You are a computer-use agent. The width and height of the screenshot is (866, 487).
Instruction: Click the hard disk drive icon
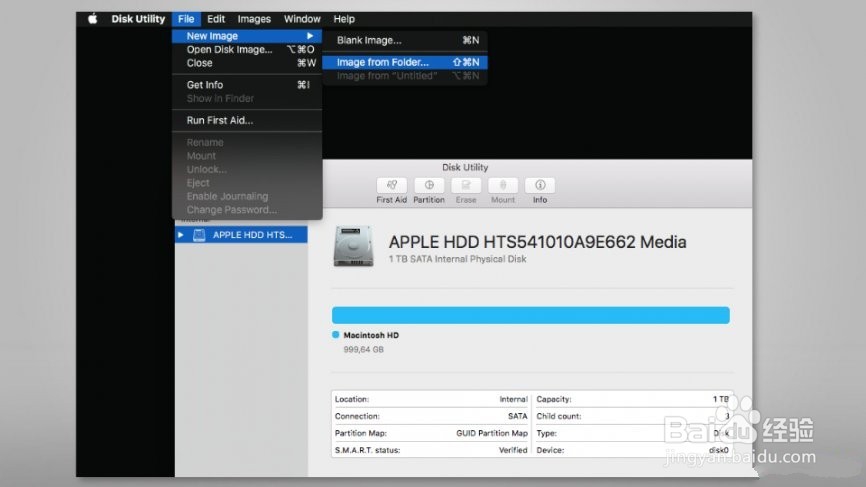point(353,246)
